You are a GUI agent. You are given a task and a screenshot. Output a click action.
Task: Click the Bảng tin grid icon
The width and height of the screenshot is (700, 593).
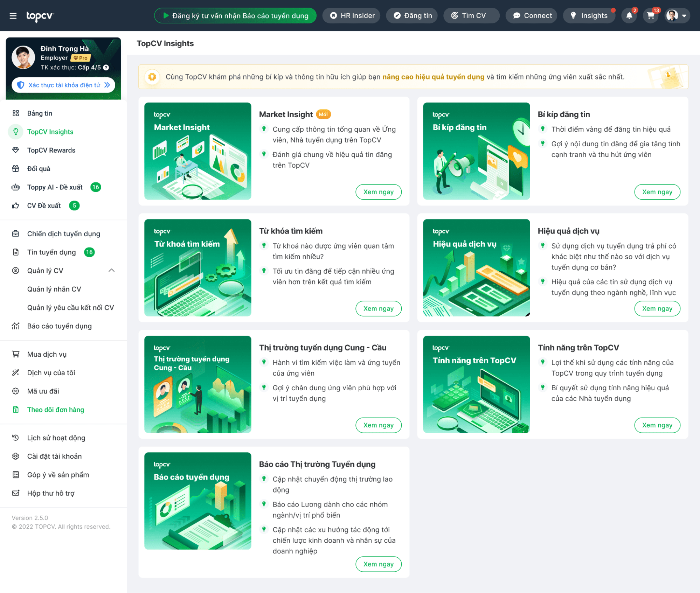click(16, 113)
